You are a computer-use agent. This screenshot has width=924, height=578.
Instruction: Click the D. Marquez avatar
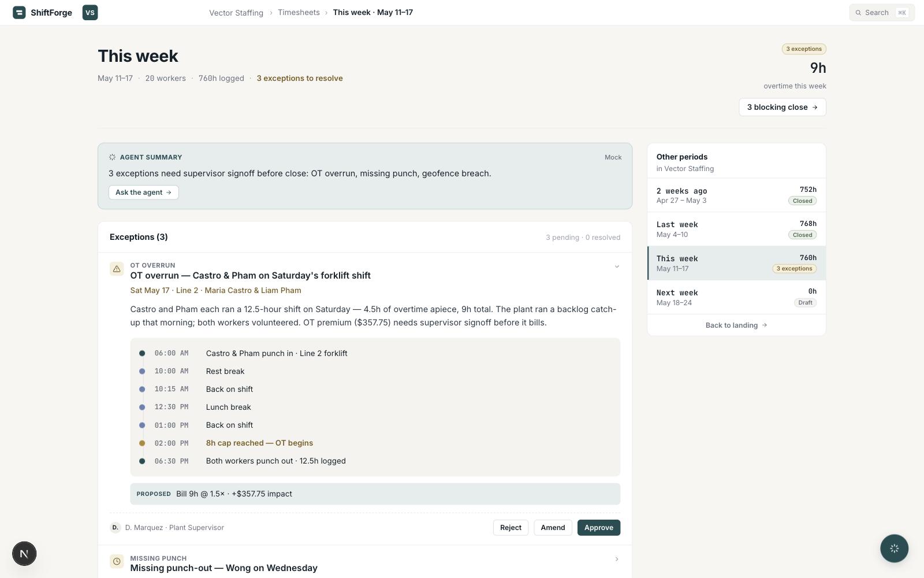115,528
